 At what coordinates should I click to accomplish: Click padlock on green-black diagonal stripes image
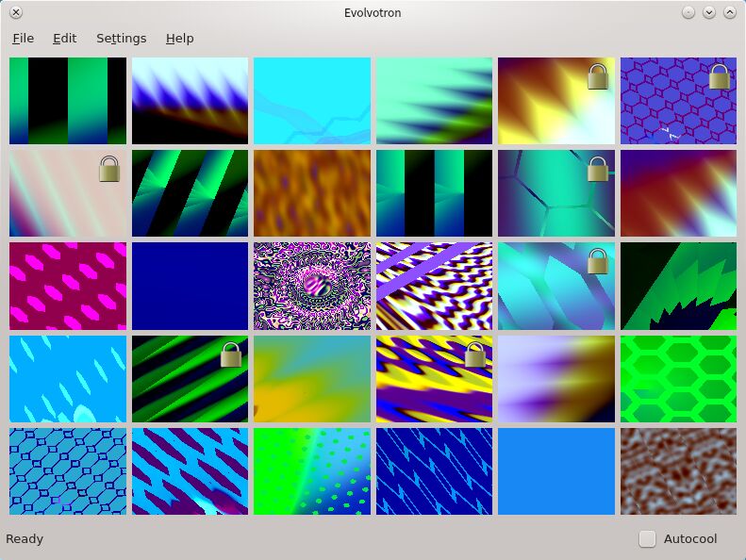[231, 354]
